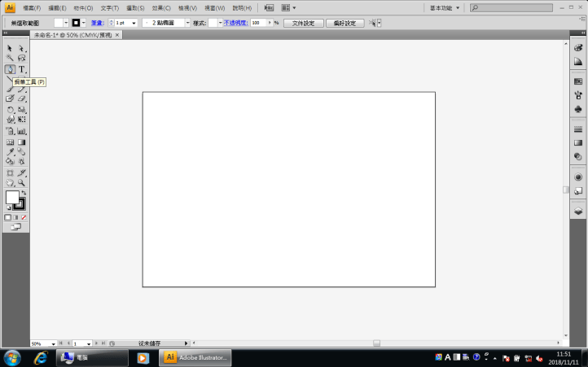This screenshot has height=367, width=588.
Task: Open the 效果(C) menu
Action: tap(161, 7)
